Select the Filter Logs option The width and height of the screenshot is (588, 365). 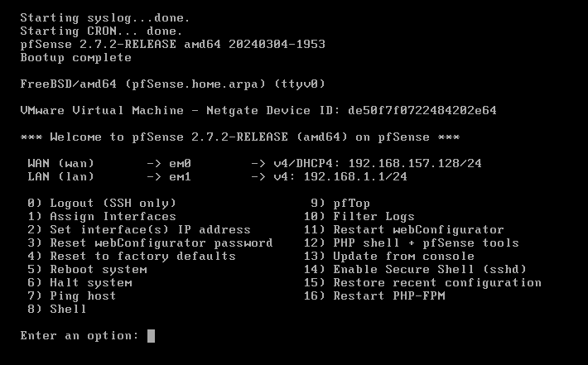pyautogui.click(x=359, y=217)
